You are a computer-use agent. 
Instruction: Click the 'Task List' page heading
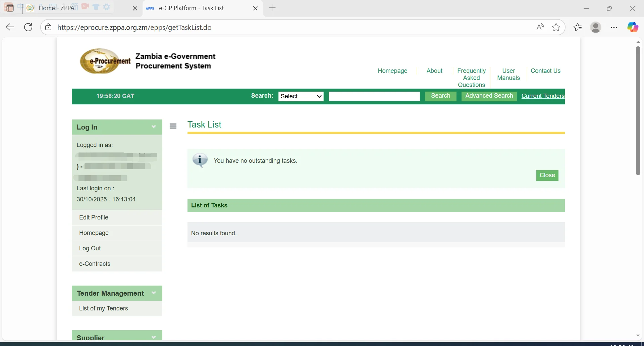pos(204,125)
